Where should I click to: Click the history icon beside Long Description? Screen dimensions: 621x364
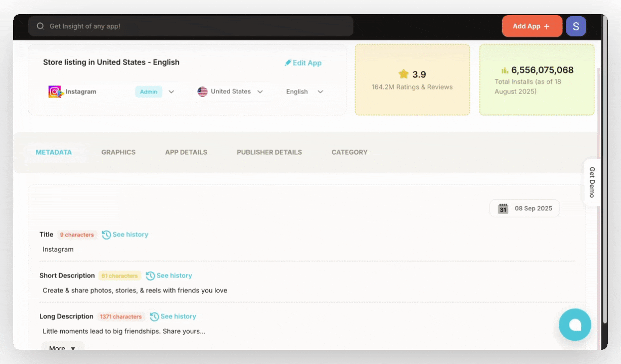pyautogui.click(x=154, y=316)
